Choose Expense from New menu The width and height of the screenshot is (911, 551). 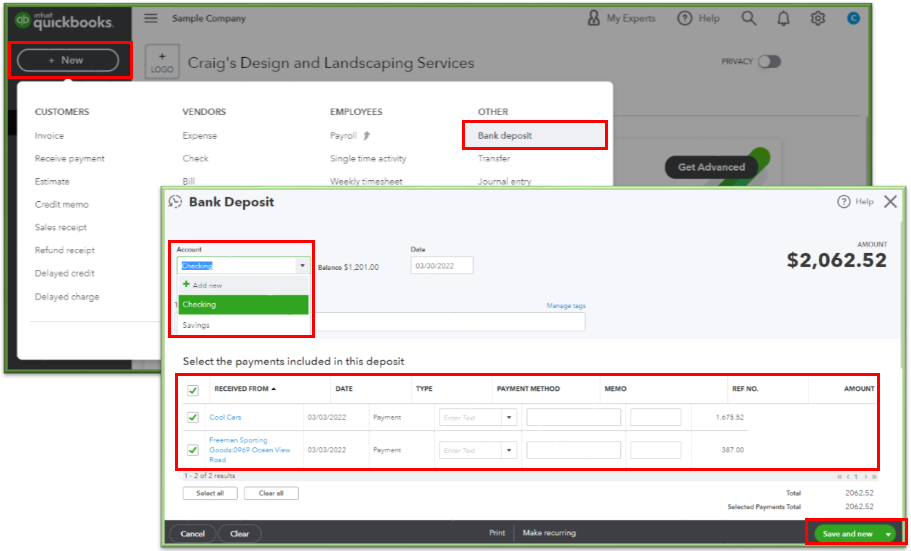coord(199,135)
